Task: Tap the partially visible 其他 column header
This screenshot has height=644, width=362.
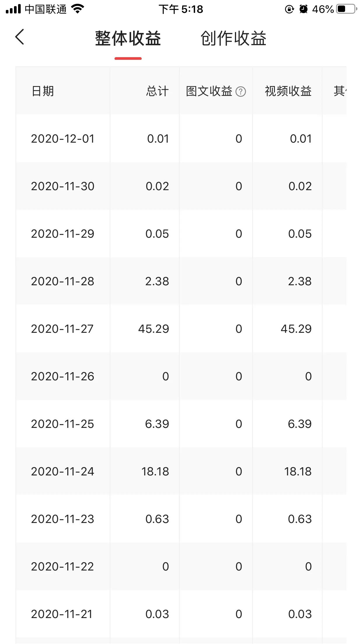Action: tap(340, 91)
